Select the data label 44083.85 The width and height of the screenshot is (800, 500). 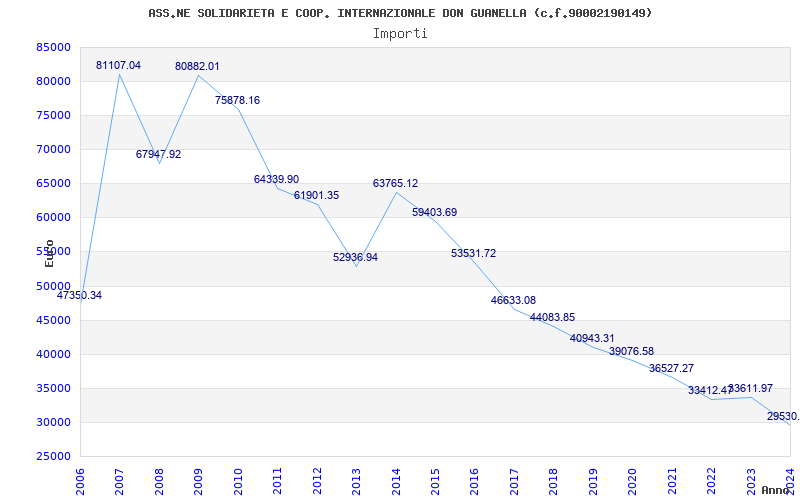[553, 317]
